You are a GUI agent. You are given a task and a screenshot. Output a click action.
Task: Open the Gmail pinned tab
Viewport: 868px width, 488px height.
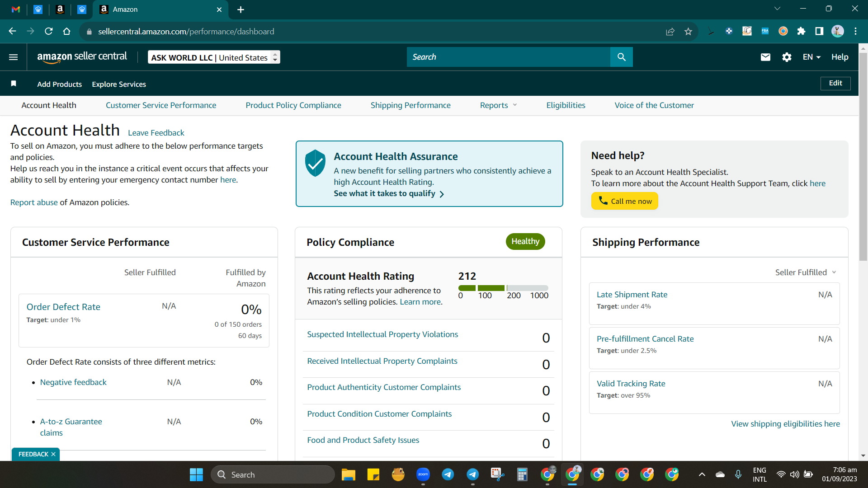pyautogui.click(x=16, y=9)
